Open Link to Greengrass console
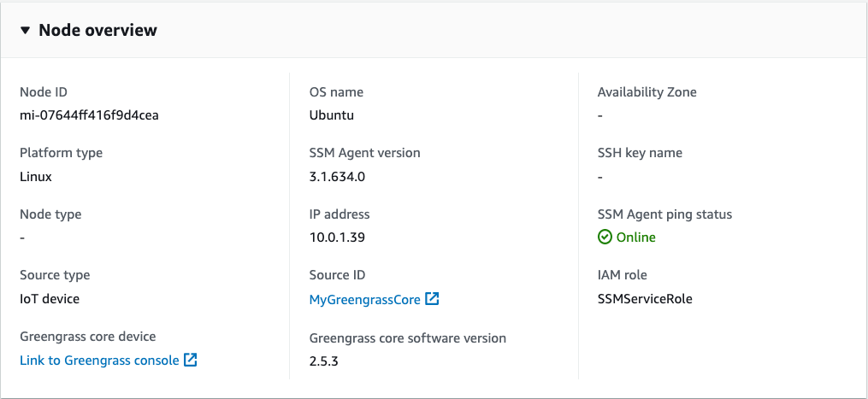This screenshot has width=868, height=399. [x=99, y=361]
